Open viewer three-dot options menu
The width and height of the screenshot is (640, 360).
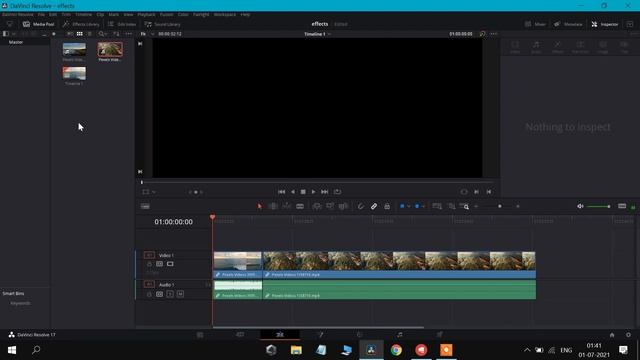[x=494, y=34]
